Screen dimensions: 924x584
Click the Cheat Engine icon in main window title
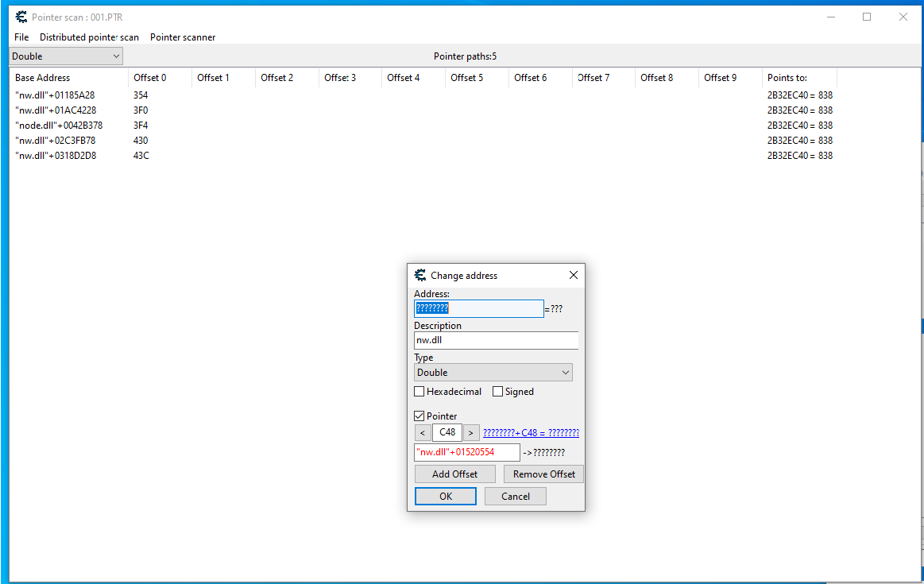pos(21,17)
